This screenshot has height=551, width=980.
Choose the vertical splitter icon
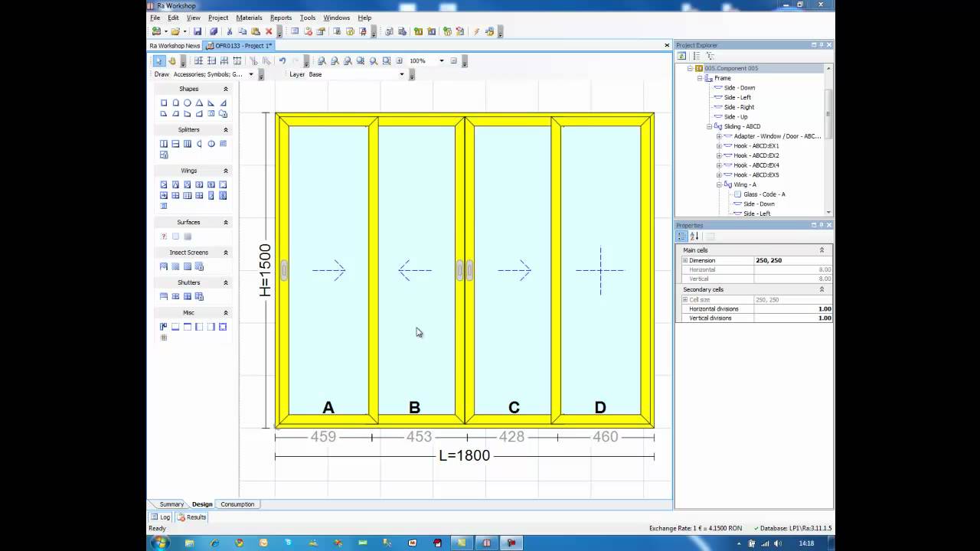click(x=164, y=144)
